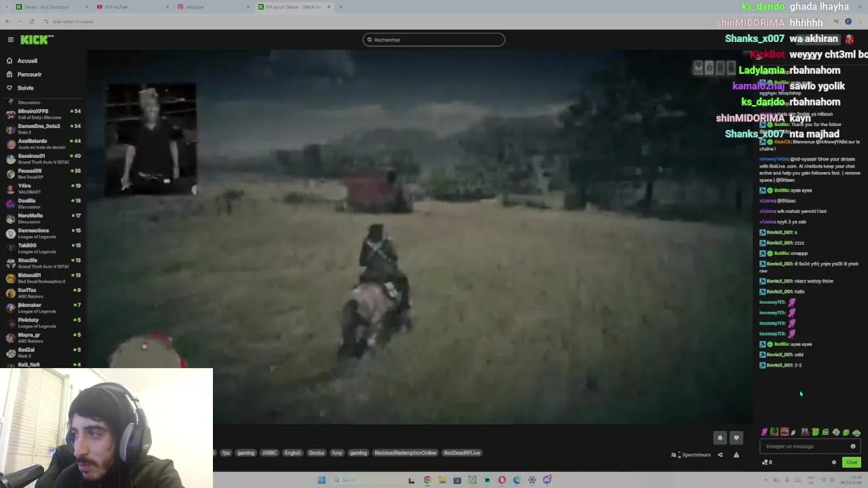Open Parcourir in sidebar
868x488 pixels.
[29, 75]
